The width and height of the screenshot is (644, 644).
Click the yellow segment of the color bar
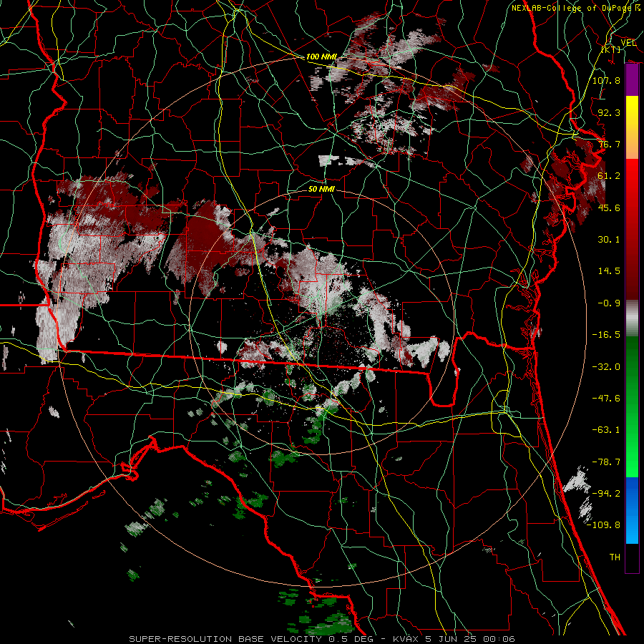[x=632, y=112]
